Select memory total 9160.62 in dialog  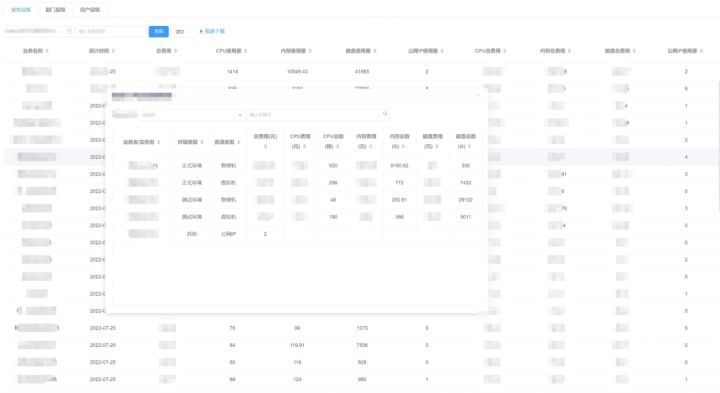399,165
